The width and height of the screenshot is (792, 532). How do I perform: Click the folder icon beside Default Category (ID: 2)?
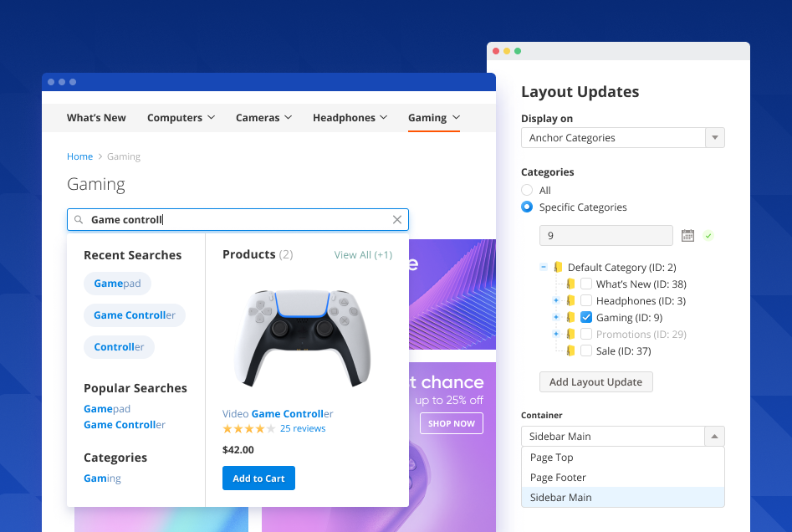pyautogui.click(x=559, y=267)
